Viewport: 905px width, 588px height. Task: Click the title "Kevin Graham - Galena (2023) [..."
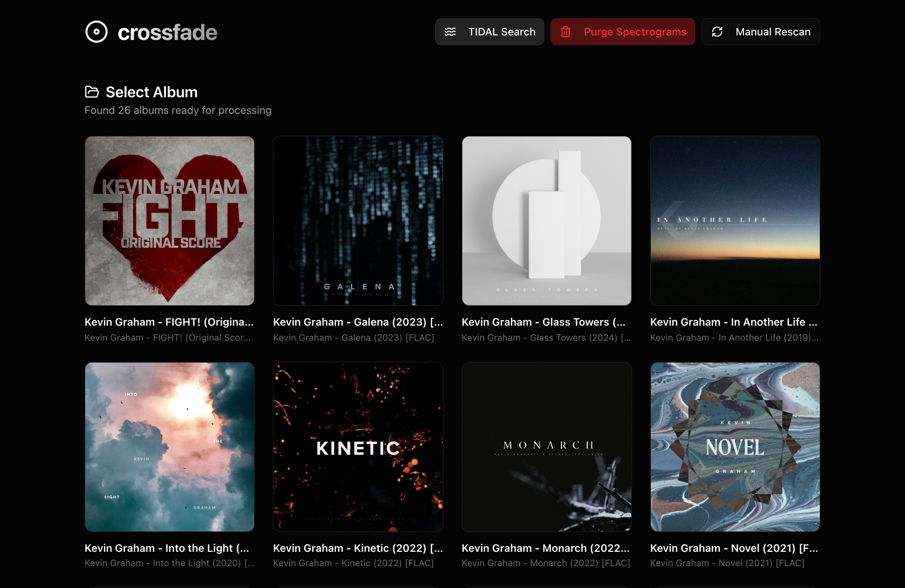tap(358, 322)
